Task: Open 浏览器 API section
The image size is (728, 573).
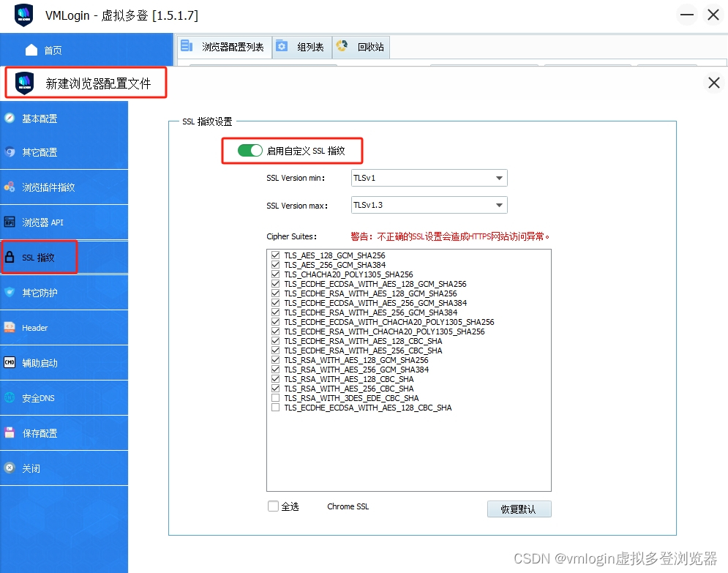Action: coord(64,222)
